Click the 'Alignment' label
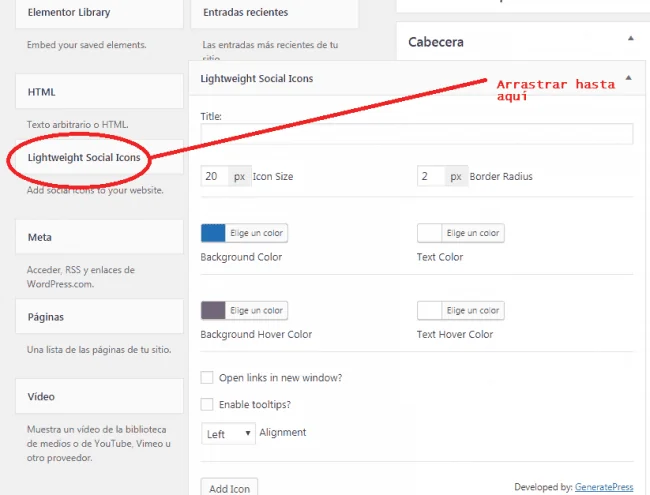This screenshot has width=650, height=495. point(283,432)
